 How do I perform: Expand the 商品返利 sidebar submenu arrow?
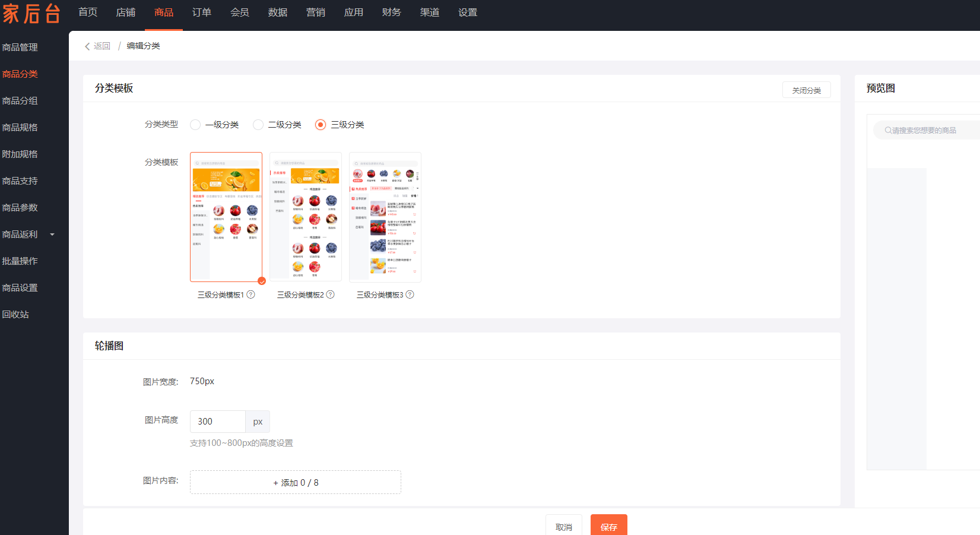pos(52,235)
